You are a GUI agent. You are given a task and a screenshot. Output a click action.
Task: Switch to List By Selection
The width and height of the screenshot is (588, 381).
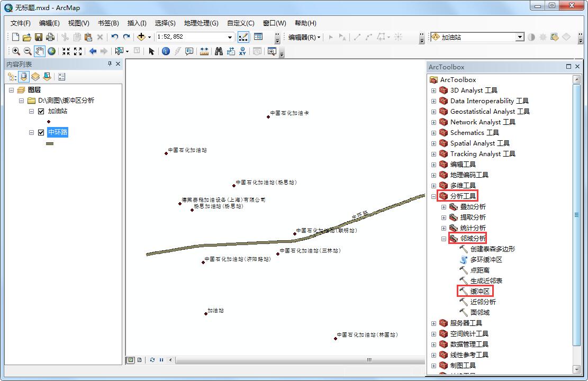(x=47, y=77)
